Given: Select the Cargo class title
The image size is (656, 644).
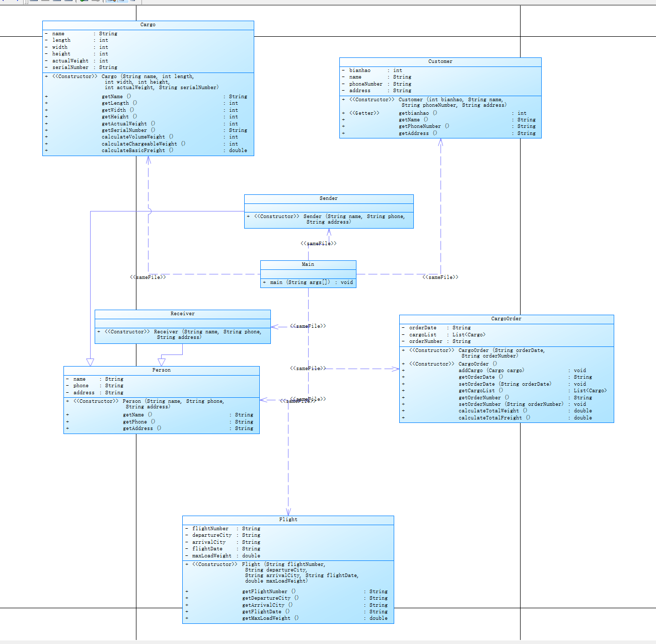Looking at the screenshot, I should [x=148, y=25].
